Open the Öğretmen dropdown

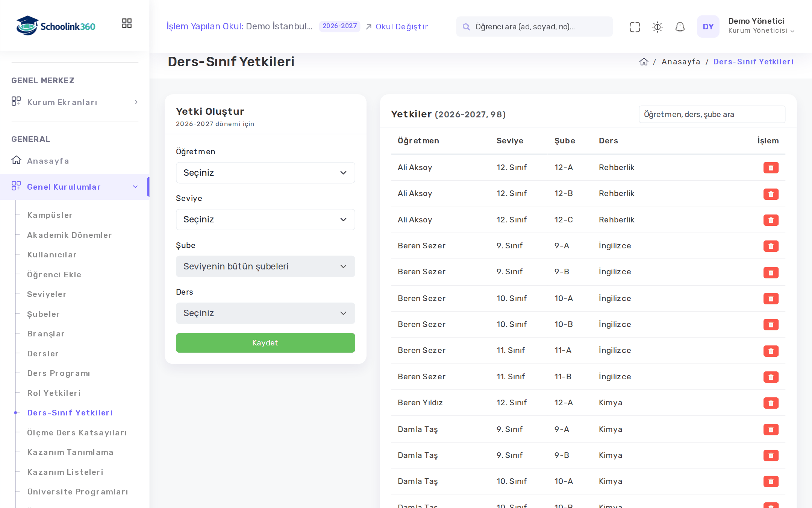[x=265, y=173]
